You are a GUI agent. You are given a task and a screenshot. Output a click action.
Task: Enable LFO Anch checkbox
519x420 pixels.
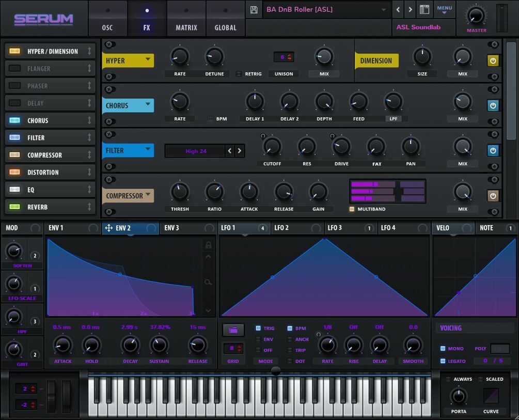[290, 339]
